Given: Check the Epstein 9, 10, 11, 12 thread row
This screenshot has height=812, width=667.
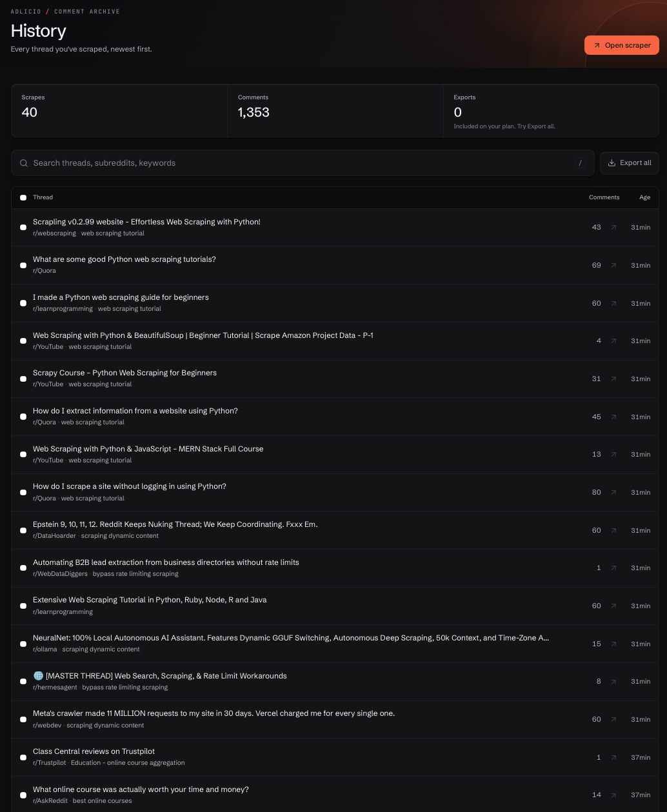Looking at the screenshot, I should coord(23,530).
